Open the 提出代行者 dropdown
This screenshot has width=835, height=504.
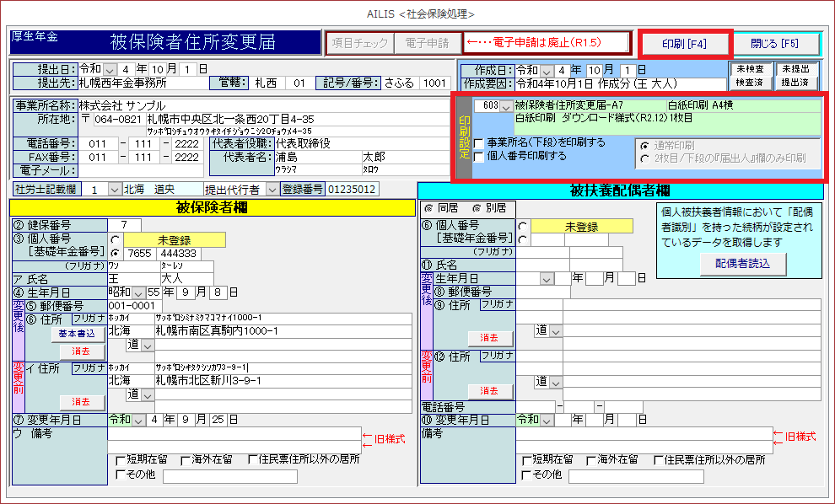(272, 190)
